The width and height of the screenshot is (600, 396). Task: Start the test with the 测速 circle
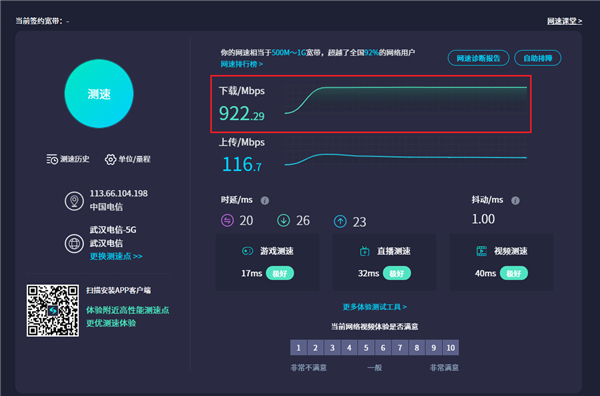pyautogui.click(x=99, y=94)
